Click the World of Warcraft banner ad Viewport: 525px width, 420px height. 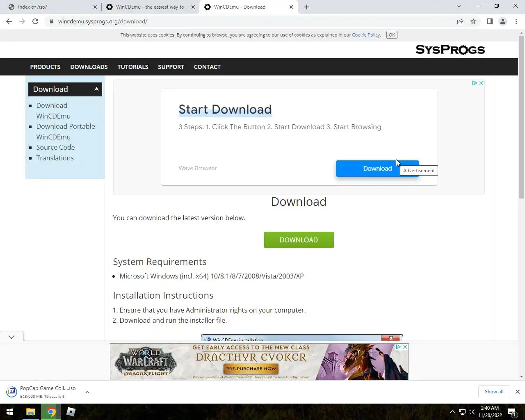click(x=259, y=362)
